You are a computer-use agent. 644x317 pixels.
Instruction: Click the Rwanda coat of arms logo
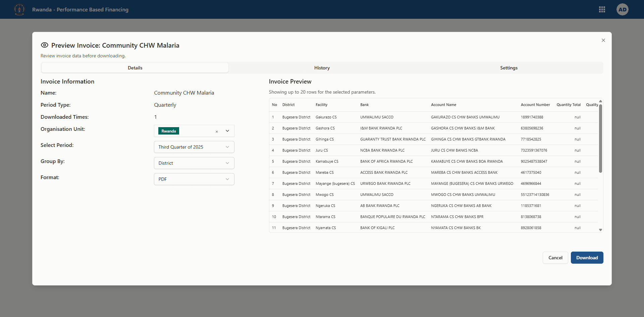[19, 9]
